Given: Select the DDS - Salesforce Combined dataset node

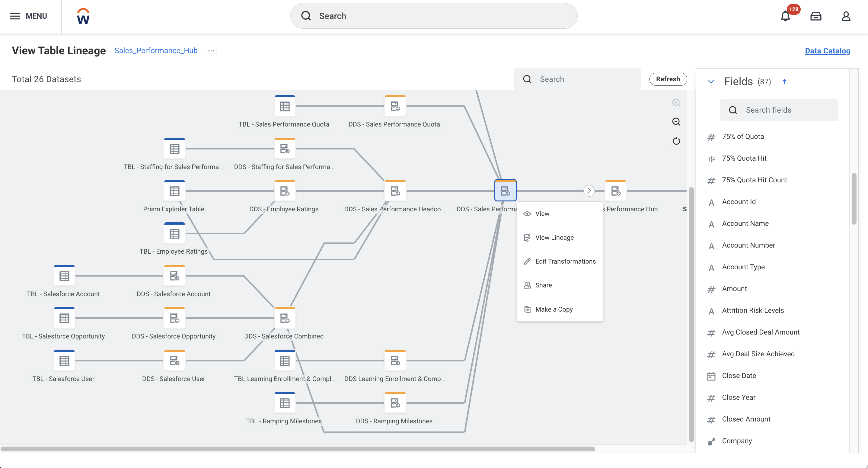Looking at the screenshot, I should (285, 318).
